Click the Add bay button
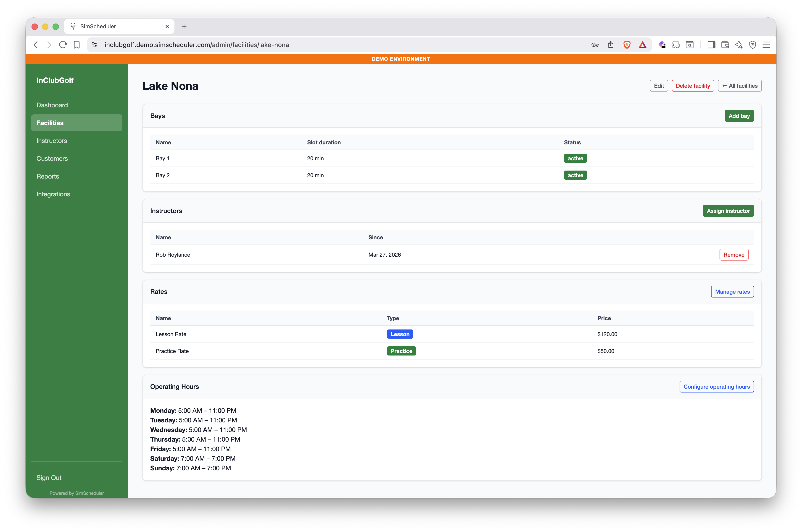The image size is (802, 532). click(x=739, y=116)
